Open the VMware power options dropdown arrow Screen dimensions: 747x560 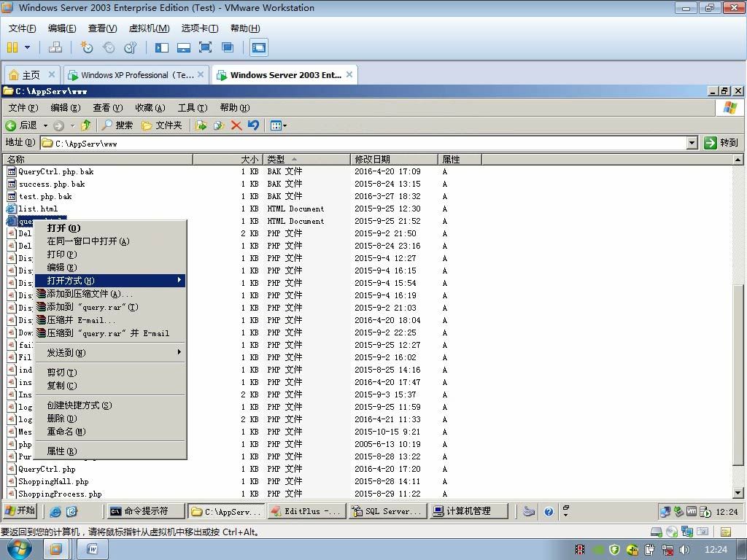tap(27, 47)
